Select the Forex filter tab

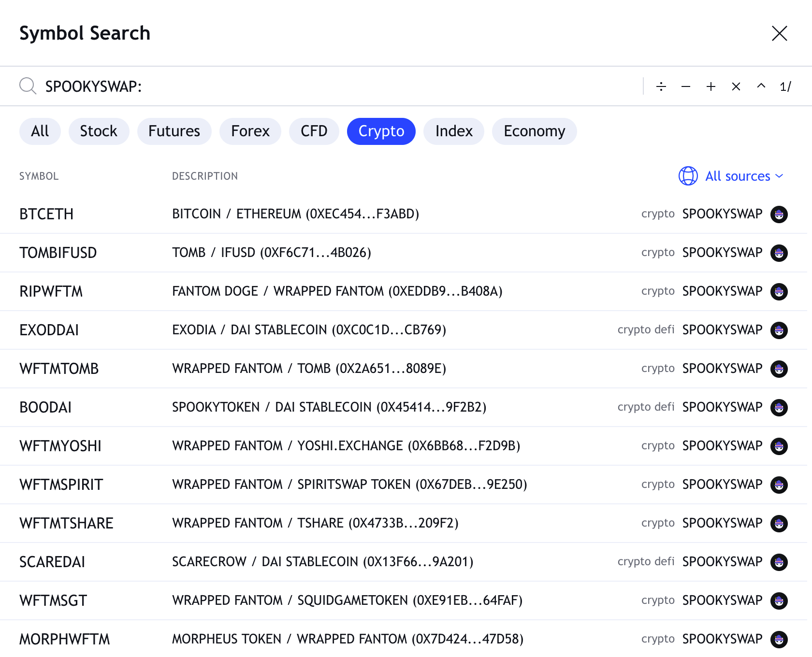click(x=250, y=131)
